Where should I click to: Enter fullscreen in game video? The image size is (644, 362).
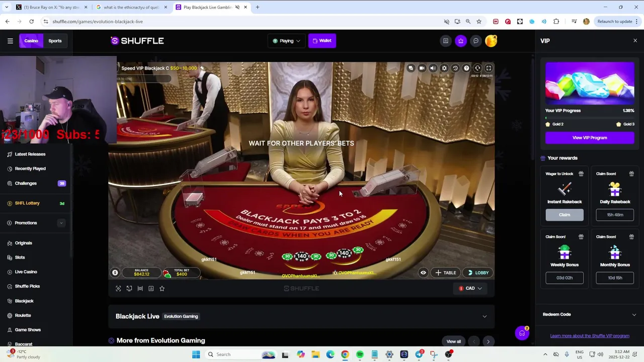point(489,68)
